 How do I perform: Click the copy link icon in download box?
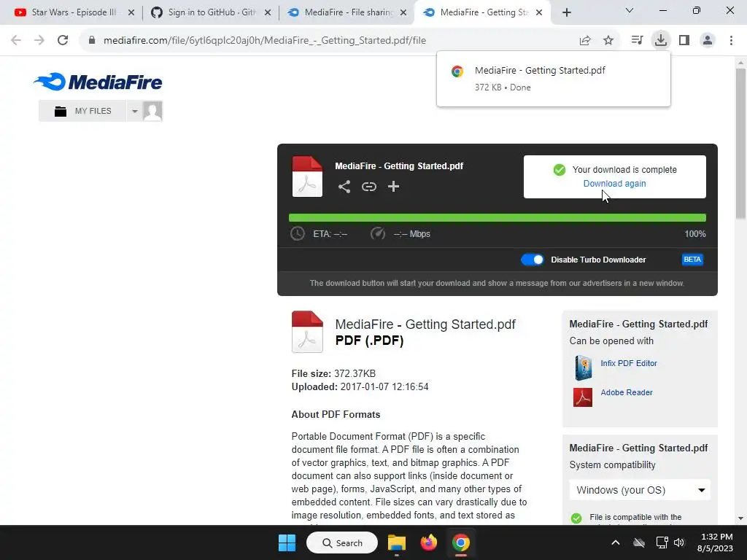[368, 187]
